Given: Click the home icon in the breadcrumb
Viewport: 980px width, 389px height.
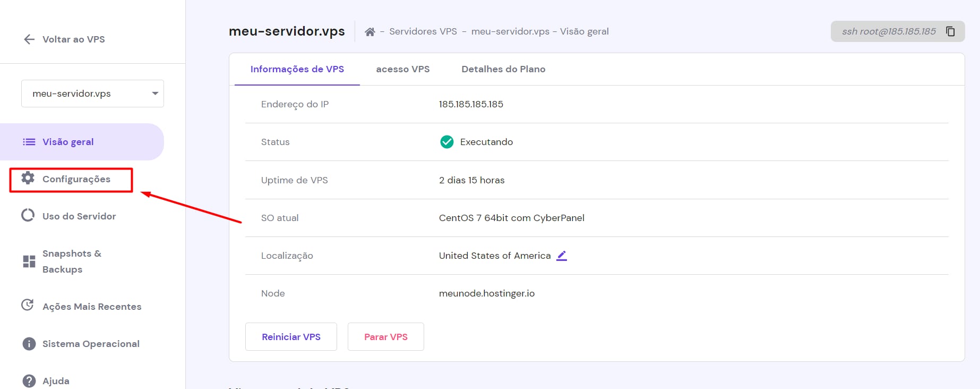Looking at the screenshot, I should (370, 32).
